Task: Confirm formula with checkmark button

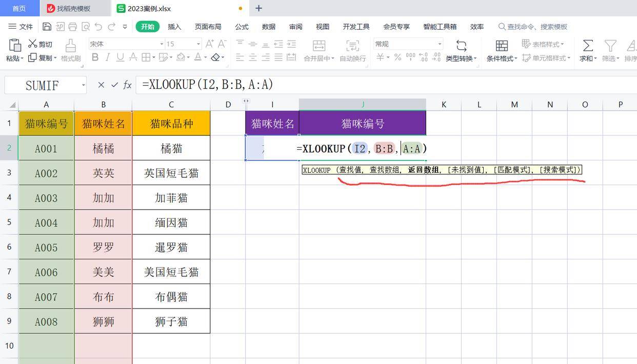Action: 114,85
